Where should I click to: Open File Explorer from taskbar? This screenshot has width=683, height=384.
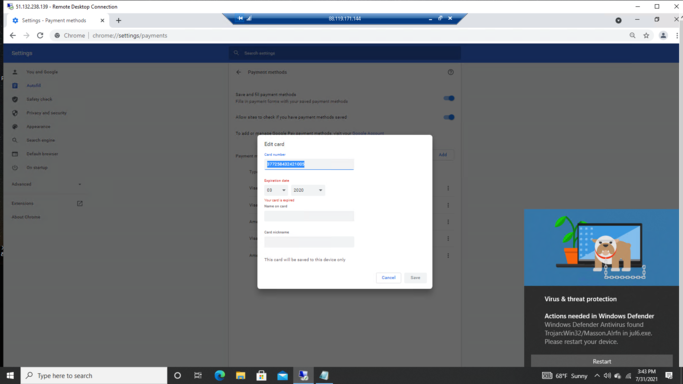(x=240, y=375)
